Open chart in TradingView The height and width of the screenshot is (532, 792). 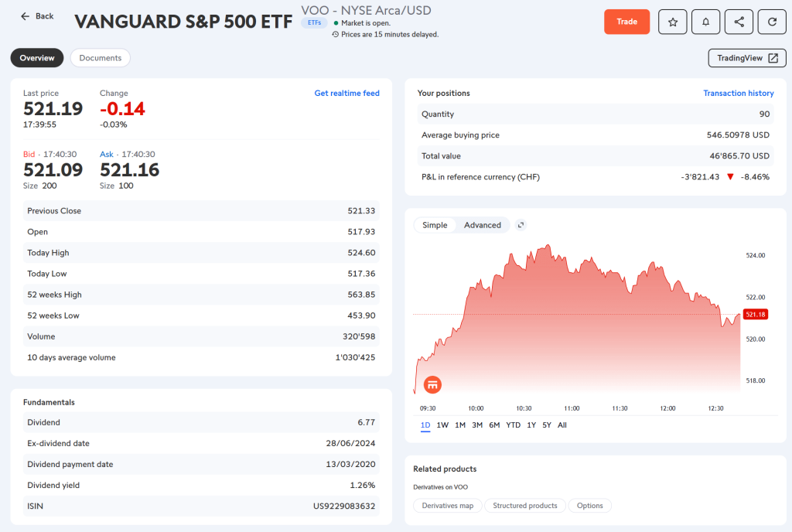[x=747, y=58]
